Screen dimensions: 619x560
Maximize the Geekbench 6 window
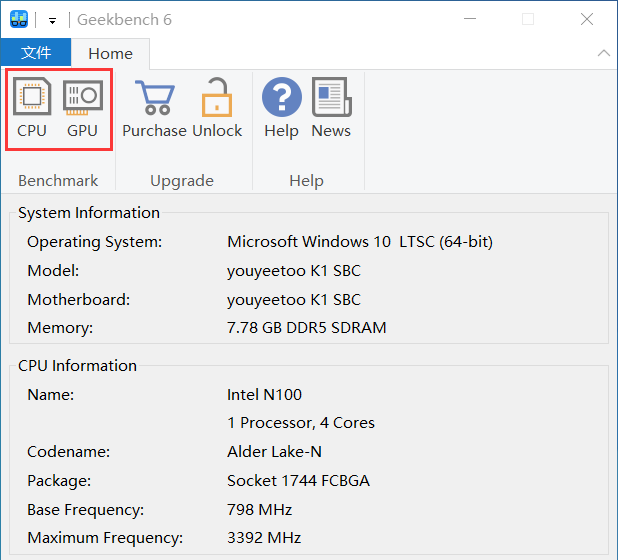pos(528,19)
